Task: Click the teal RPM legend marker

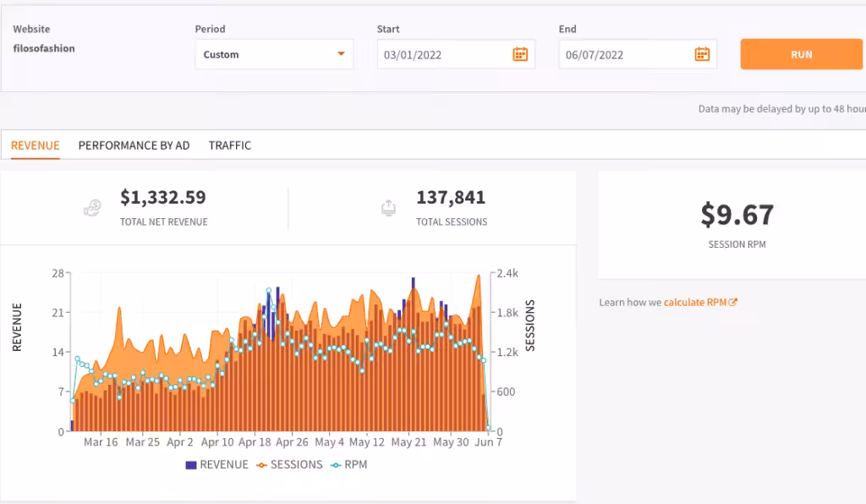Action: tap(336, 465)
